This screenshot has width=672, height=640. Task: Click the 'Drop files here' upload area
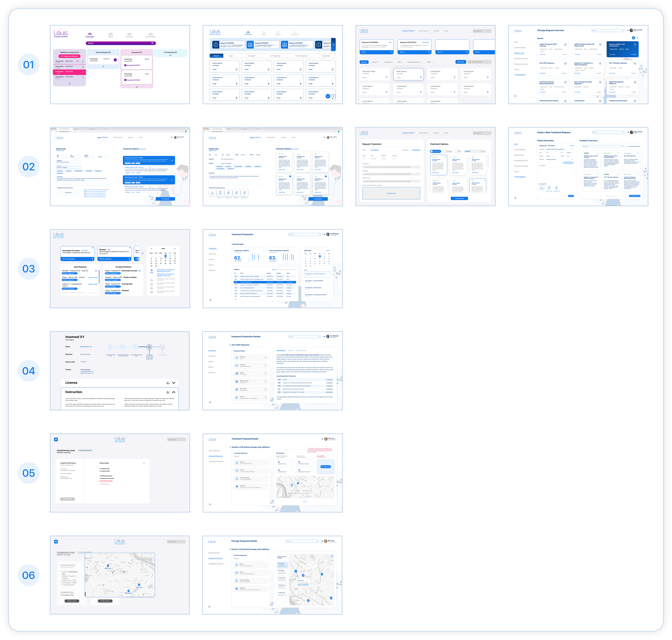click(391, 194)
